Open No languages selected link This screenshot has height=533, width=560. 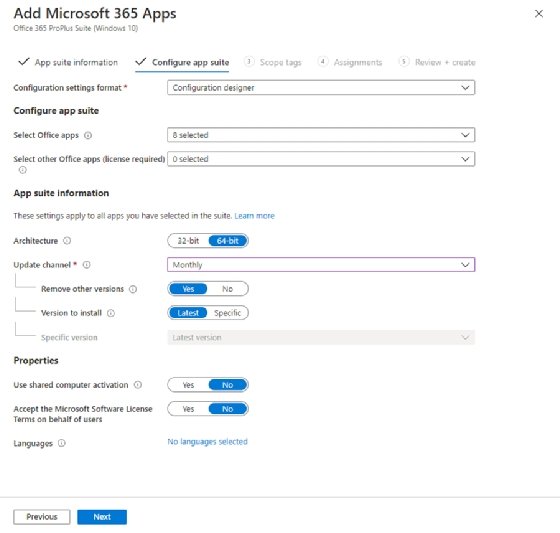(207, 442)
